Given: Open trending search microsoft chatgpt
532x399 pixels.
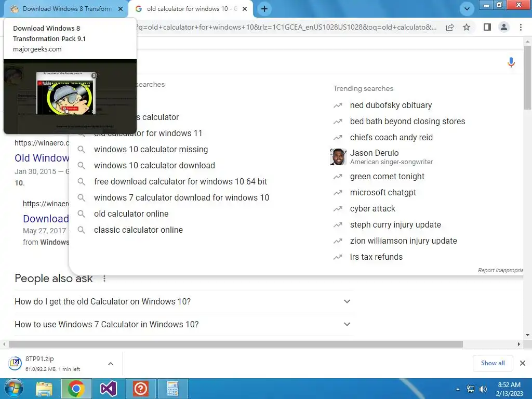Looking at the screenshot, I should [x=383, y=192].
